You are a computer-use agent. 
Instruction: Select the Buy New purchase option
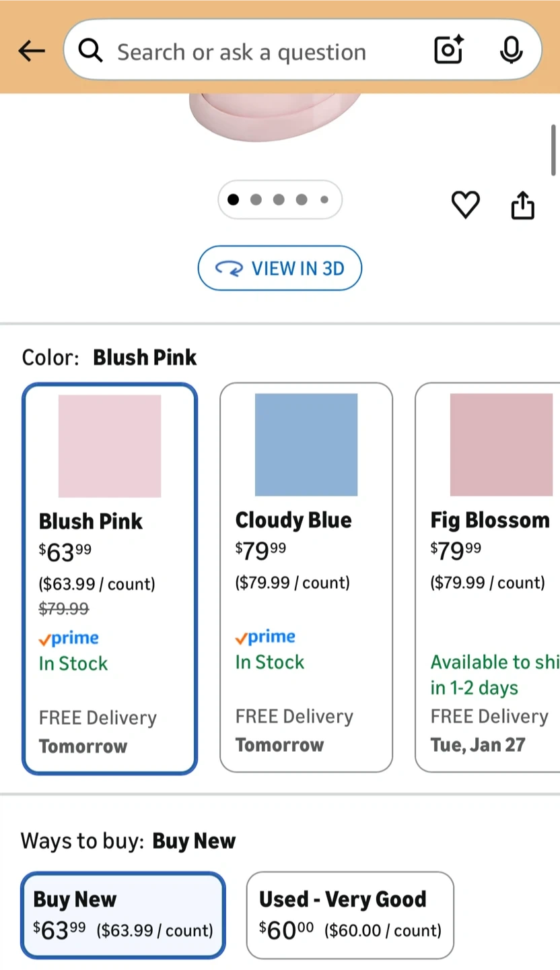123,915
